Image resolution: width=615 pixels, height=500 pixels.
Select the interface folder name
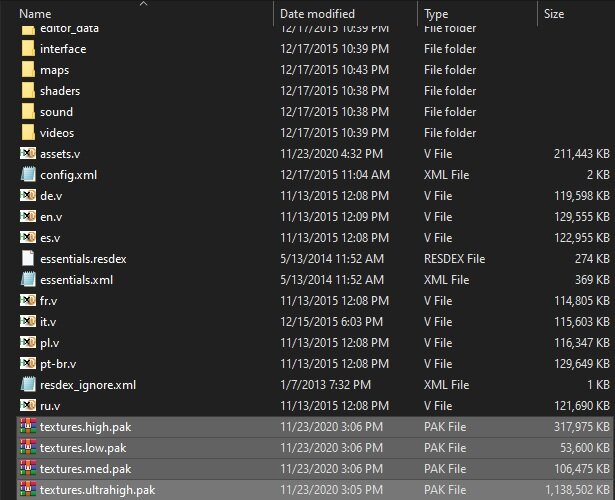pyautogui.click(x=63, y=49)
